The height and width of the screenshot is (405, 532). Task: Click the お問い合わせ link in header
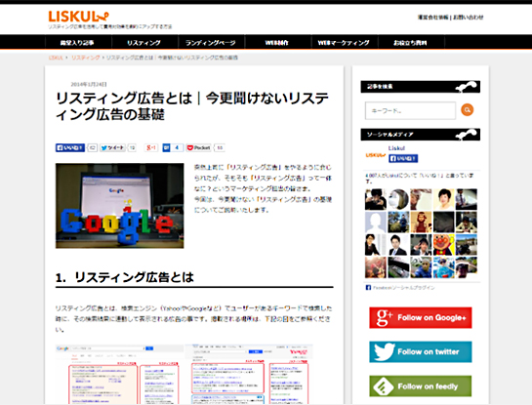click(469, 18)
